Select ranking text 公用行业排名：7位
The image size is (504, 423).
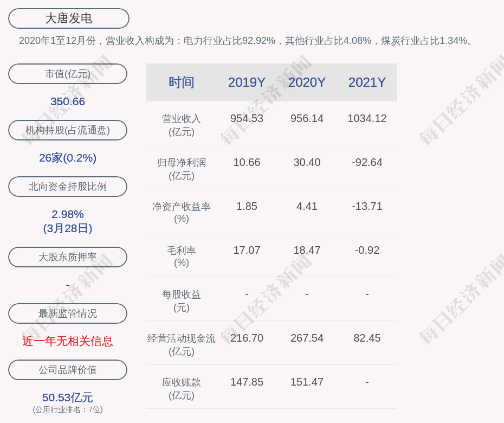click(68, 410)
